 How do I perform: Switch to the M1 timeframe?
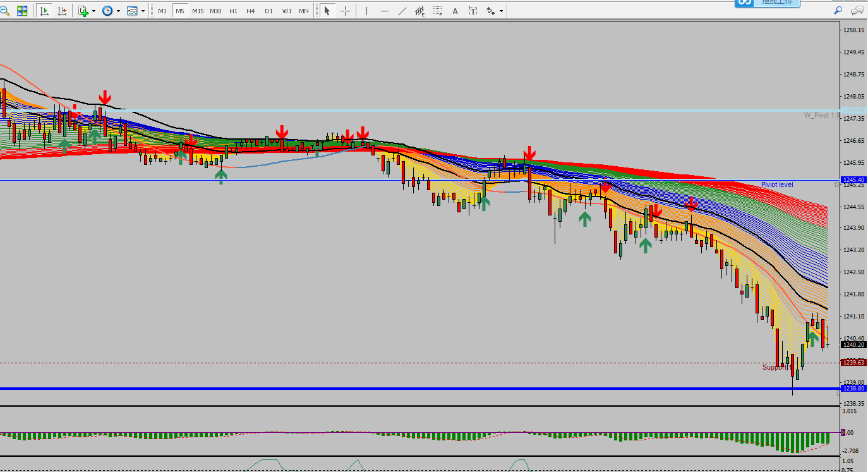pos(162,11)
